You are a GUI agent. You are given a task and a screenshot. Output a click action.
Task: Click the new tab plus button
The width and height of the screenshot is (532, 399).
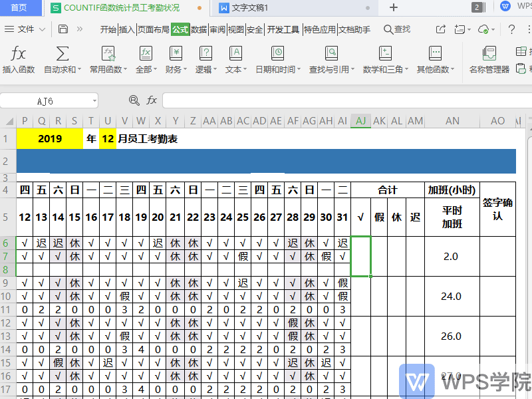coord(393,7)
